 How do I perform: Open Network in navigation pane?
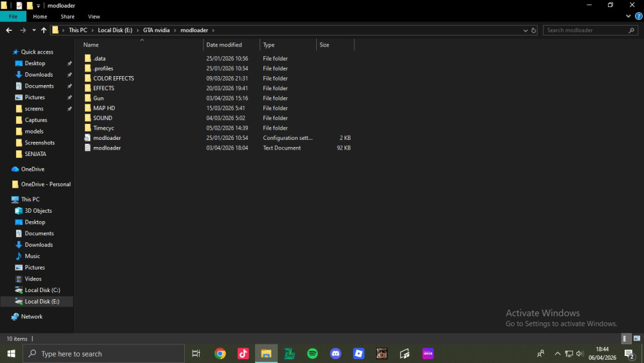(32, 317)
